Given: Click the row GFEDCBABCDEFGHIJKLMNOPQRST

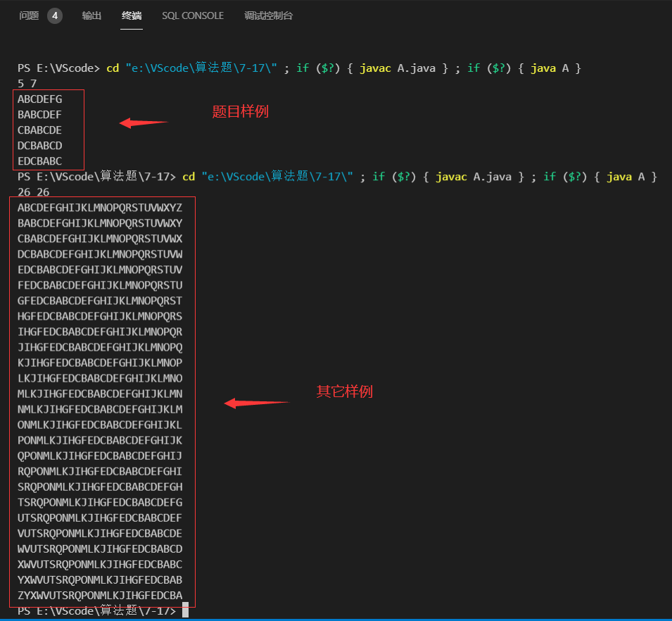Looking at the screenshot, I should 100,301.
